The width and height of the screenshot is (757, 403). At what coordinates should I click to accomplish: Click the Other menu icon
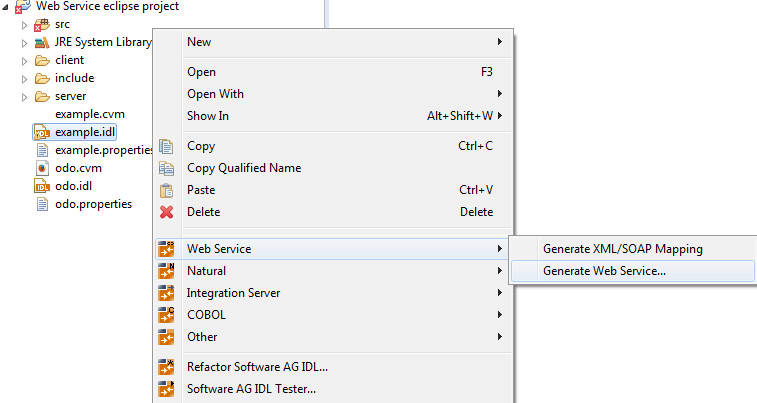click(167, 337)
